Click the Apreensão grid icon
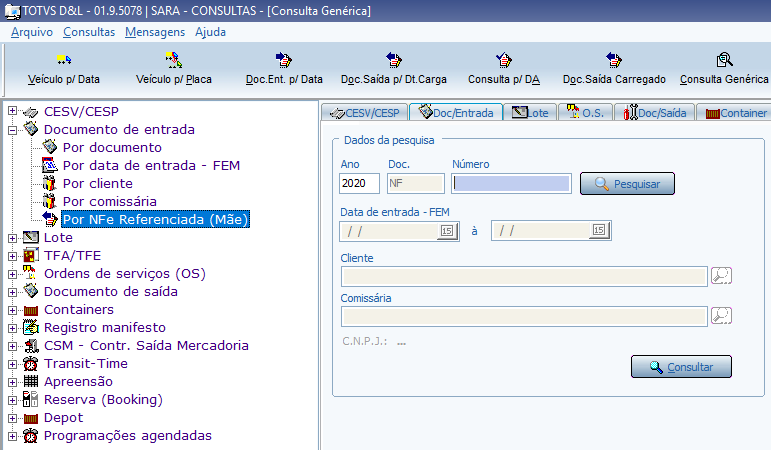771x450 pixels. pos(31,381)
